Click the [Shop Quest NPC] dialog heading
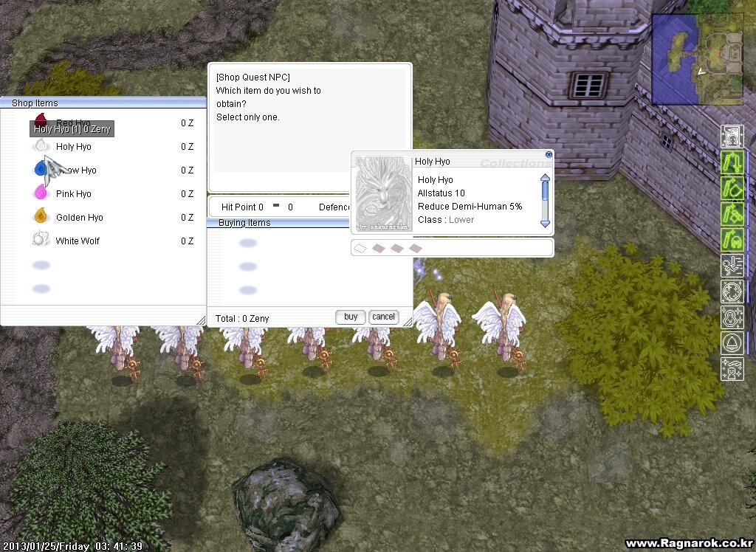 253,77
